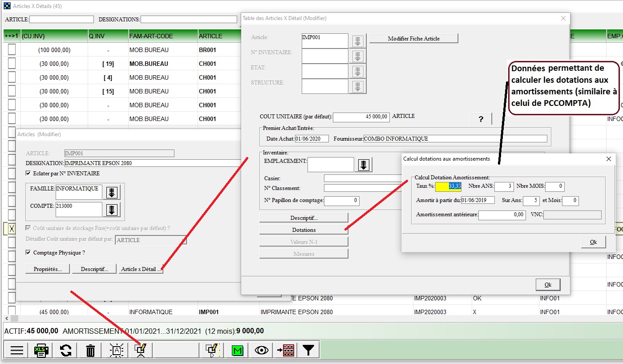Click the eye view icon
623x364 pixels.
(262, 350)
